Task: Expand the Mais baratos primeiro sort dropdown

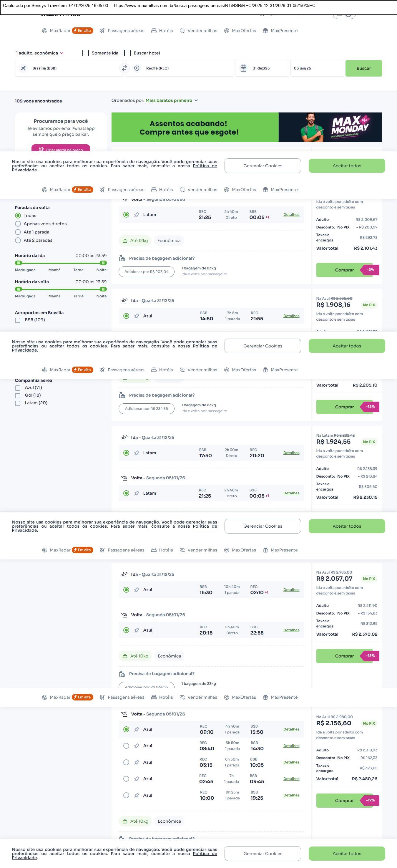Action: click(172, 100)
